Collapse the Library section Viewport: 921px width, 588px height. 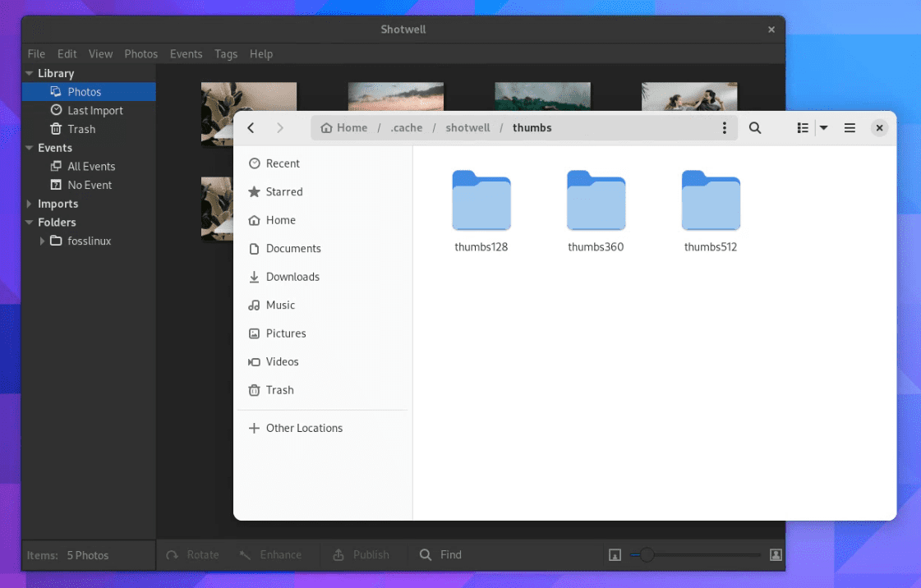coord(29,73)
